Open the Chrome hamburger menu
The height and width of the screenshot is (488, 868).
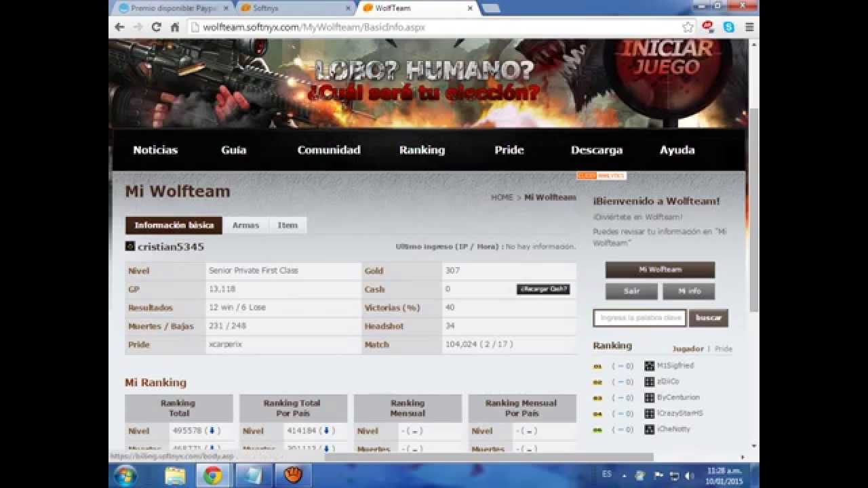[x=749, y=27]
